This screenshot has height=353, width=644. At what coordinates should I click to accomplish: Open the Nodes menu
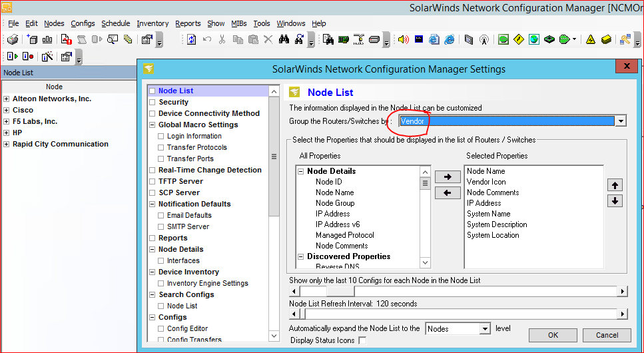pos(54,23)
